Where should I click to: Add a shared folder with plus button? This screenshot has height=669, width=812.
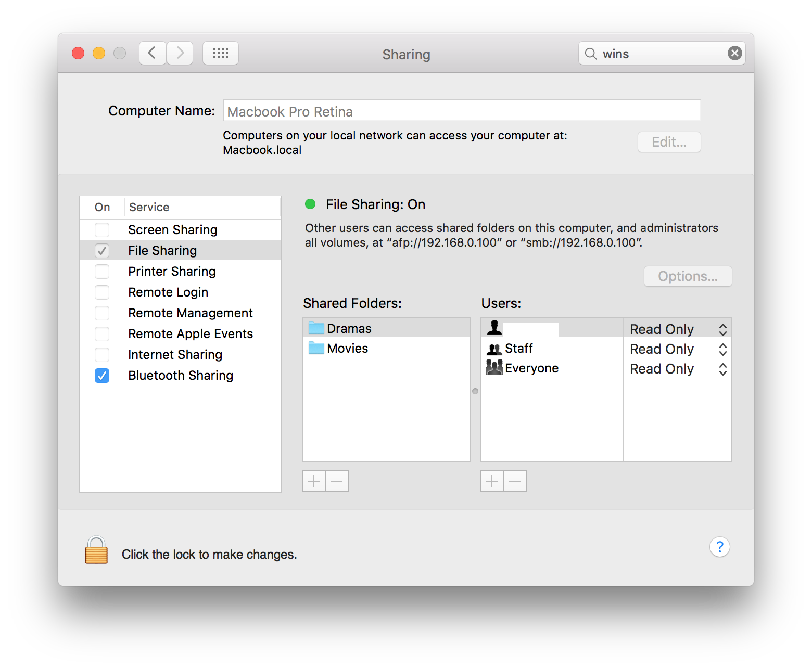[x=314, y=481]
